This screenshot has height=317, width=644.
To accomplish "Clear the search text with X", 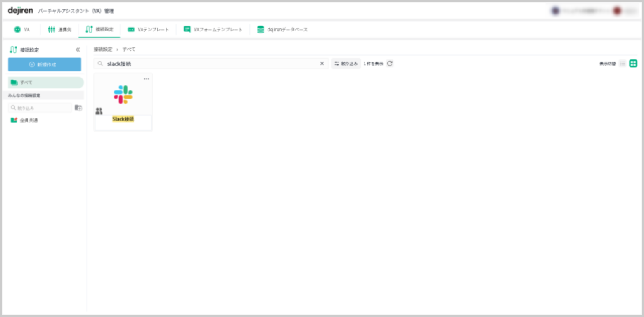I will pyautogui.click(x=322, y=64).
